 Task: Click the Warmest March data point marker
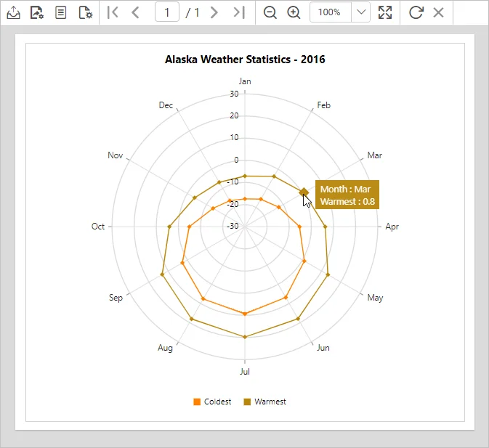coord(304,192)
